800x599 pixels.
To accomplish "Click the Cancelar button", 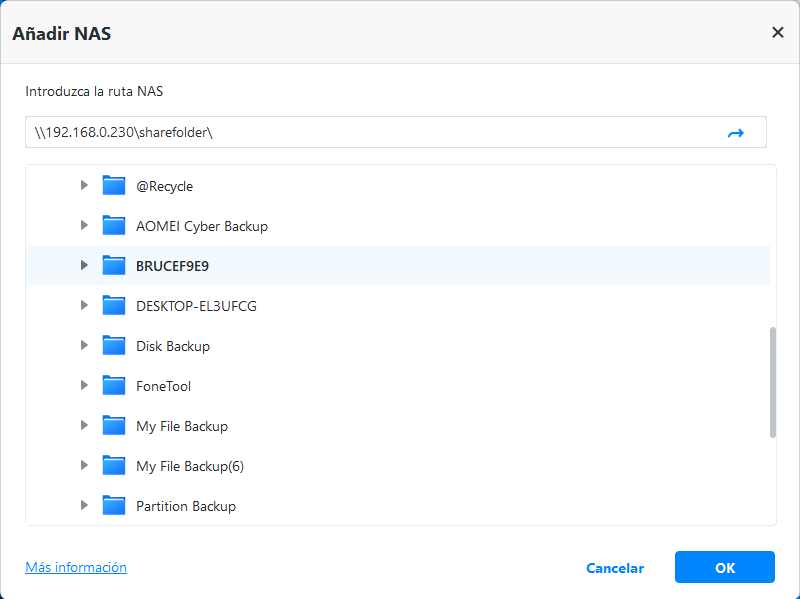I will click(x=615, y=568).
